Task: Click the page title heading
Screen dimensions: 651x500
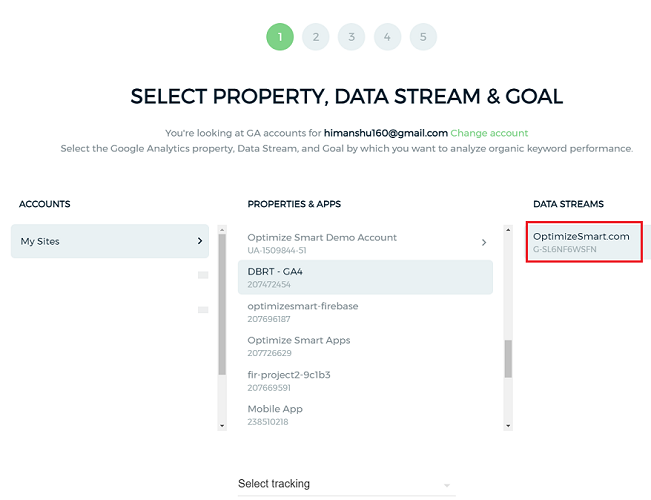Action: pos(347,96)
